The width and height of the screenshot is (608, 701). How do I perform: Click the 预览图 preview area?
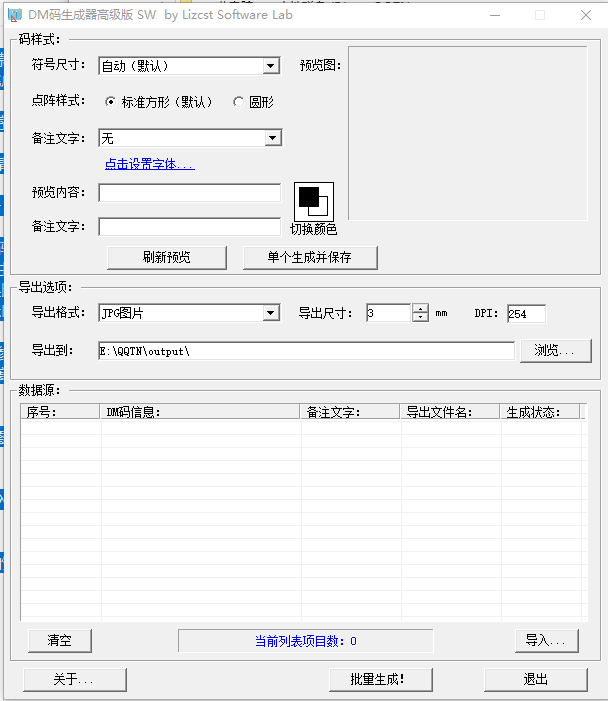468,133
